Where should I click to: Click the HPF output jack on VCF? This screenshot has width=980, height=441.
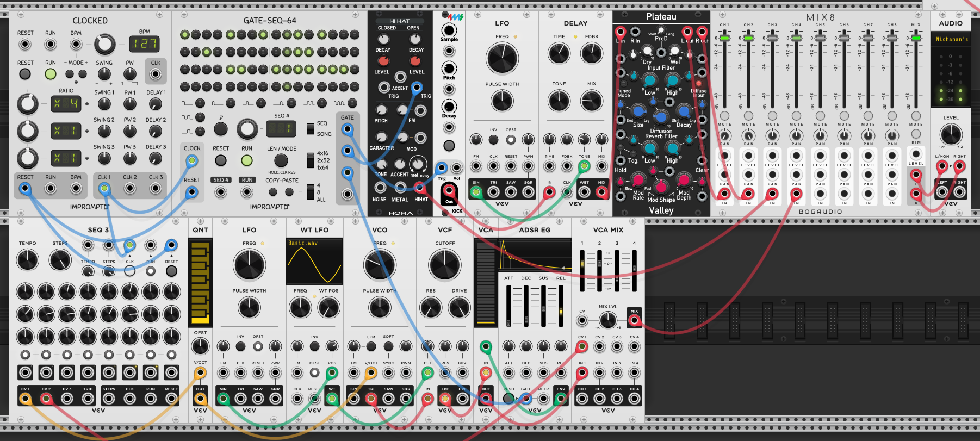[462, 399]
